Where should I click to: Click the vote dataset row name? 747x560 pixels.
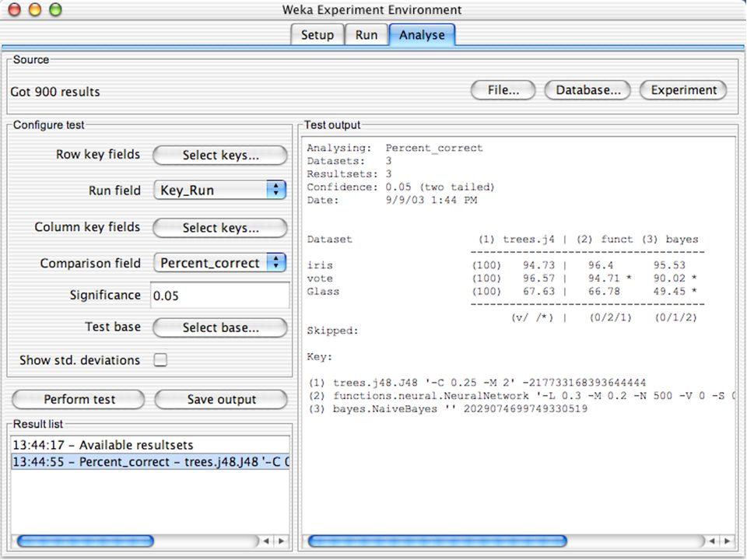[320, 278]
